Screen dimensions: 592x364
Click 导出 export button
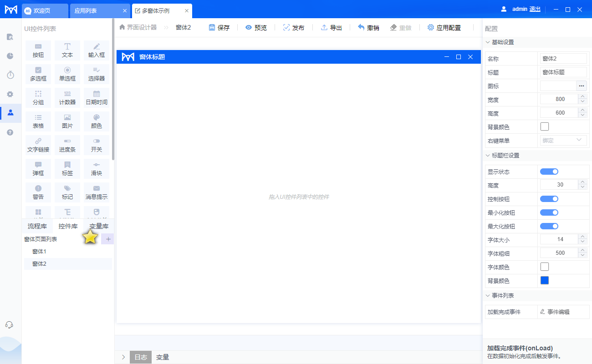pyautogui.click(x=331, y=27)
